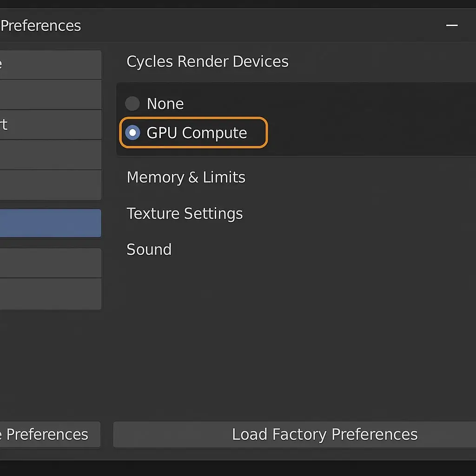The width and height of the screenshot is (476, 476).
Task: Collapse the Cycles Render Devices panel
Action: point(207,61)
